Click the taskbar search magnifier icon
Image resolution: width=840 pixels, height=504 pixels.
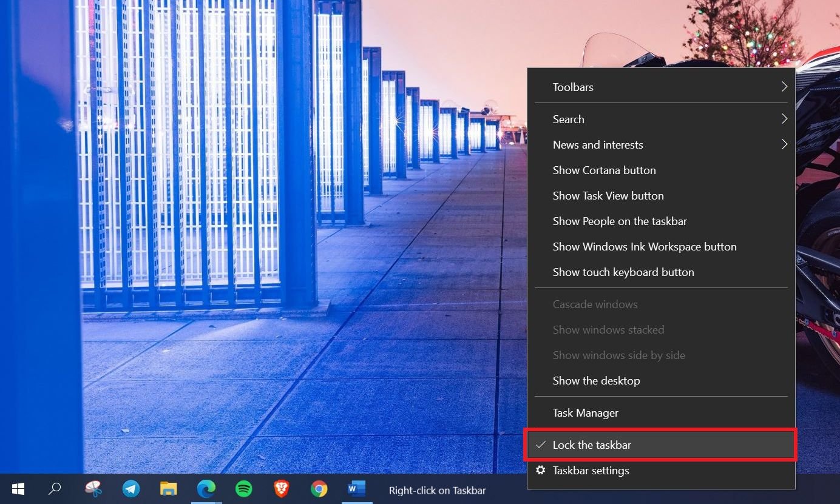pyautogui.click(x=55, y=489)
